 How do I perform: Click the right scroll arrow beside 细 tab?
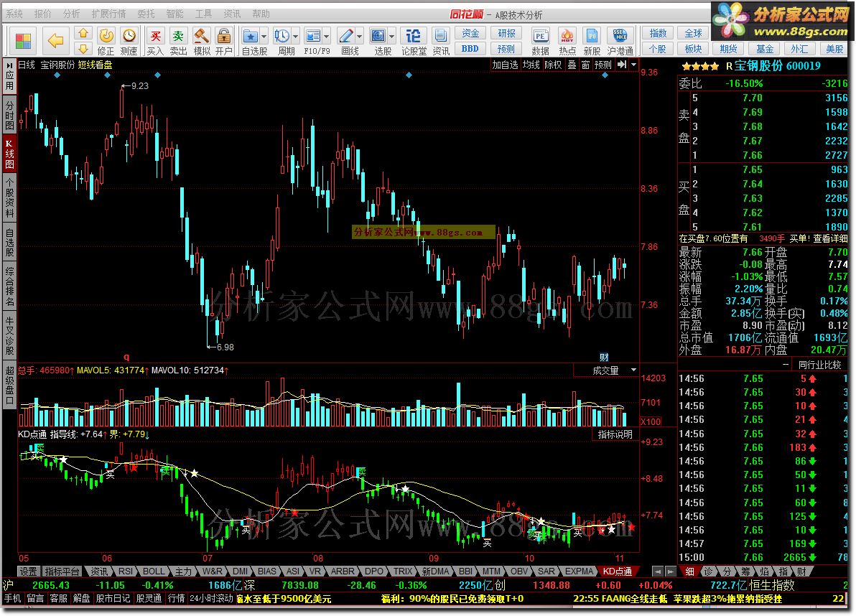[x=671, y=571]
